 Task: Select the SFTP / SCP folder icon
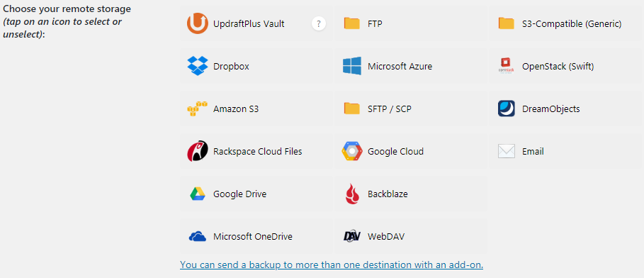(x=352, y=109)
